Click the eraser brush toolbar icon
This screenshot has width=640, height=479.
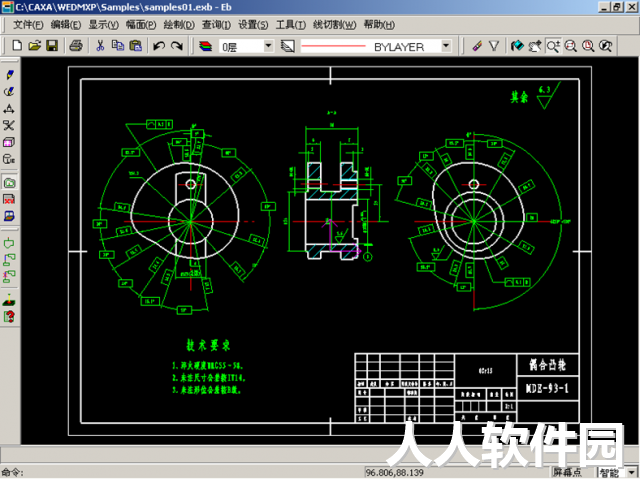[477, 46]
